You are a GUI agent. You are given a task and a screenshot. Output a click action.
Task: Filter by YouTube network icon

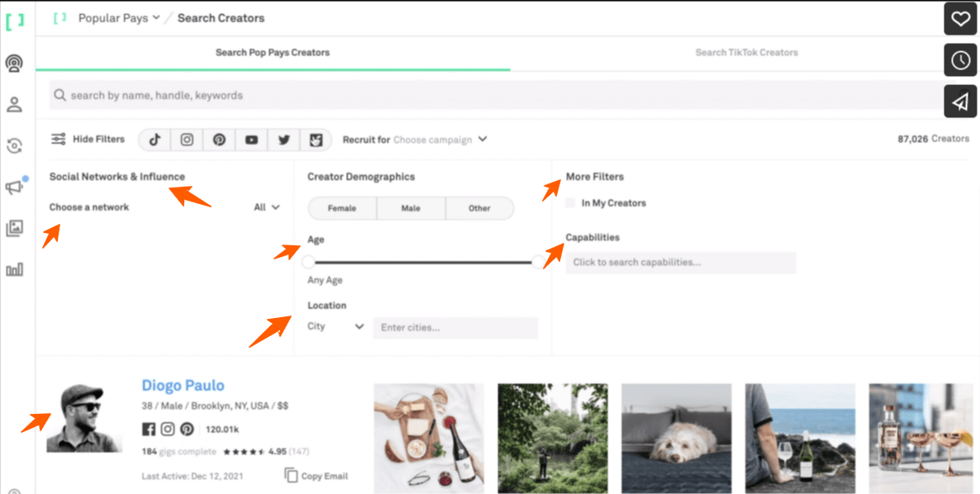pos(251,140)
